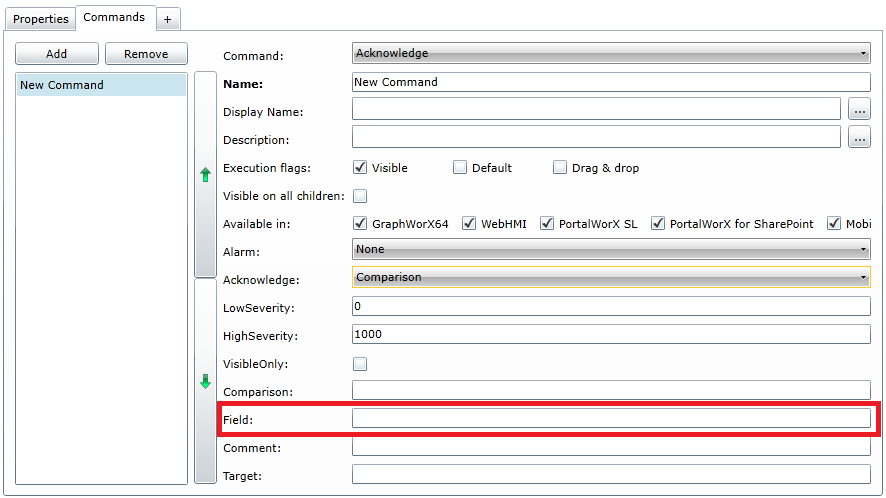Open Description ellipsis browse button

click(x=859, y=138)
